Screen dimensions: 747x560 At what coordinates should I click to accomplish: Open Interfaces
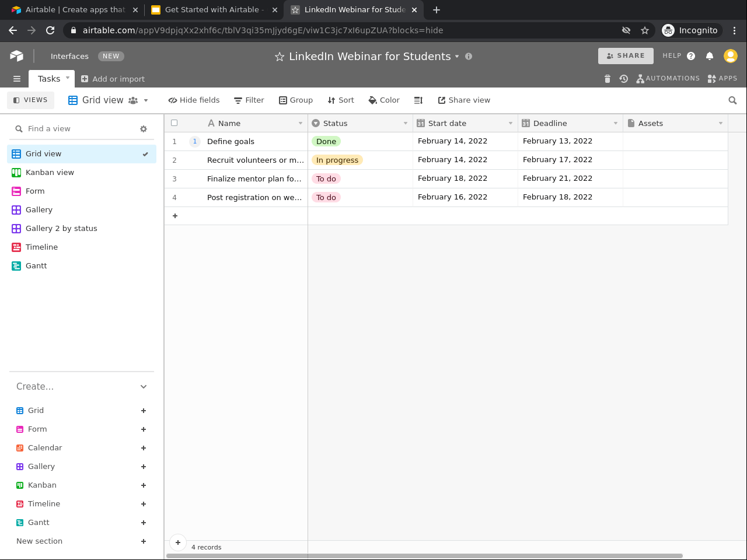pos(69,57)
